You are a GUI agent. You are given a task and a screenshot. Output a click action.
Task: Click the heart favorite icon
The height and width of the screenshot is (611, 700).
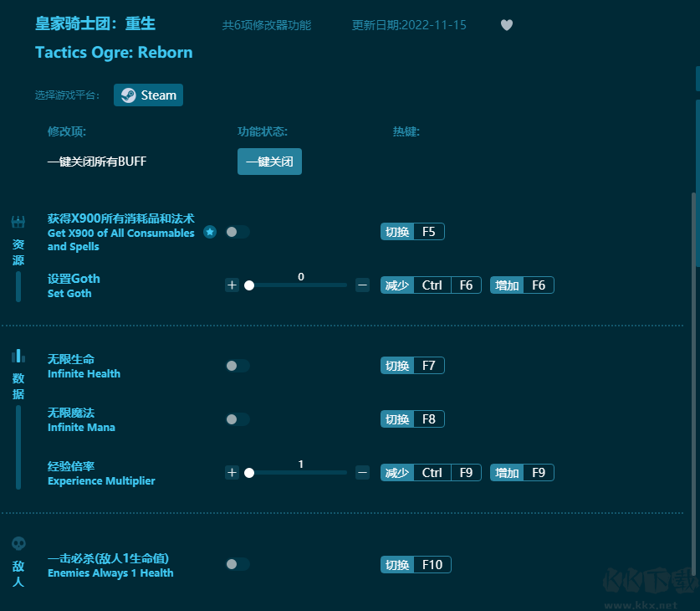click(x=506, y=25)
